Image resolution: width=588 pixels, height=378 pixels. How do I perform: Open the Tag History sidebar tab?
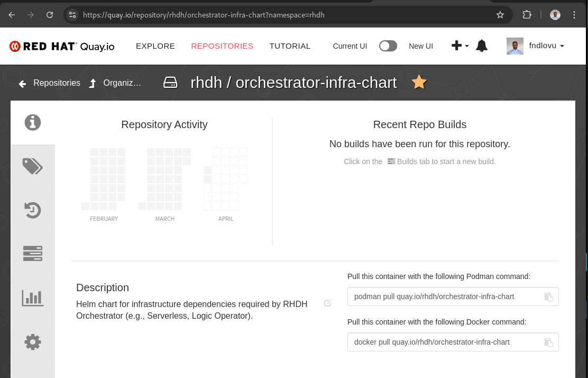(33, 210)
